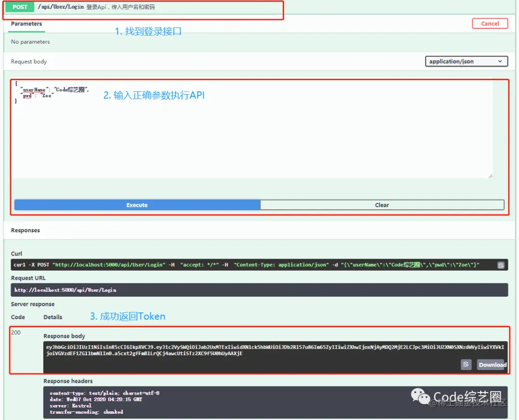
Task: Click the "Responses" section heading
Action: pos(25,230)
